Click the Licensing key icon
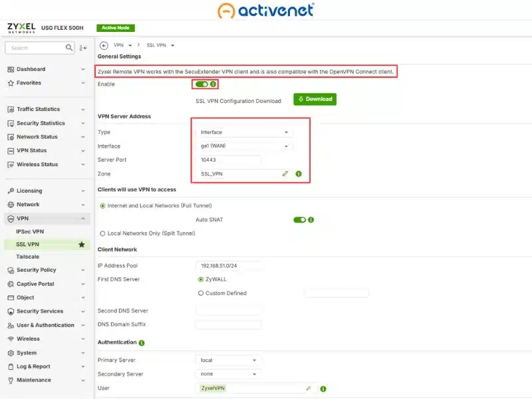Viewport: 532px width, 399px height. click(x=11, y=191)
